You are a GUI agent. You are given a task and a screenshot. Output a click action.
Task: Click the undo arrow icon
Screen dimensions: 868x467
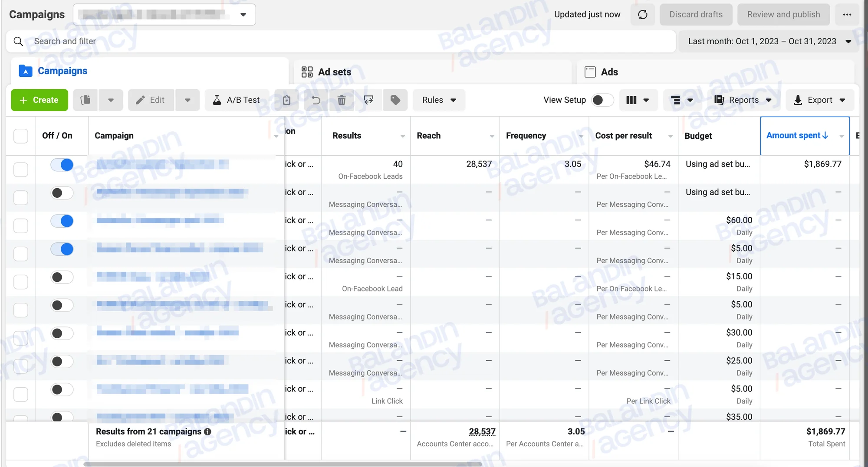click(x=316, y=100)
